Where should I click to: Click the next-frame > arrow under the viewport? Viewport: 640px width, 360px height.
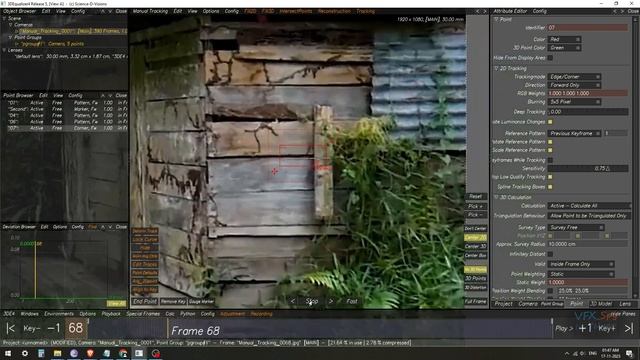click(x=331, y=301)
